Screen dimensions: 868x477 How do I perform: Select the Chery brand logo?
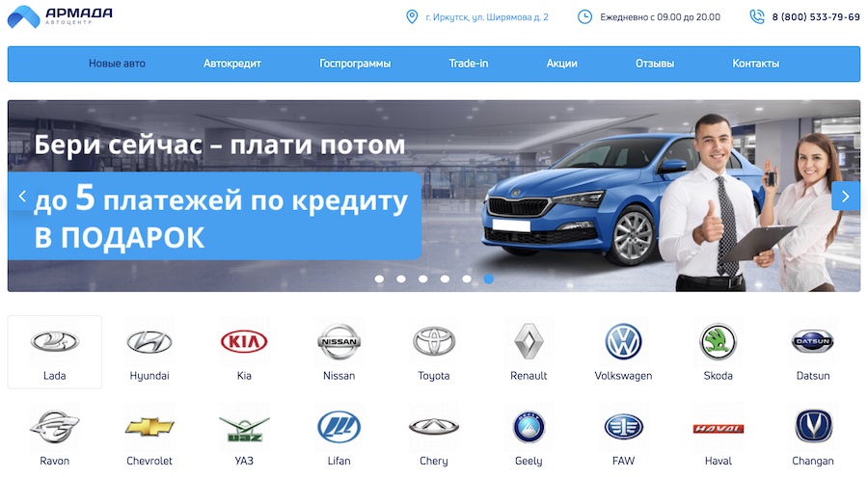click(x=433, y=427)
